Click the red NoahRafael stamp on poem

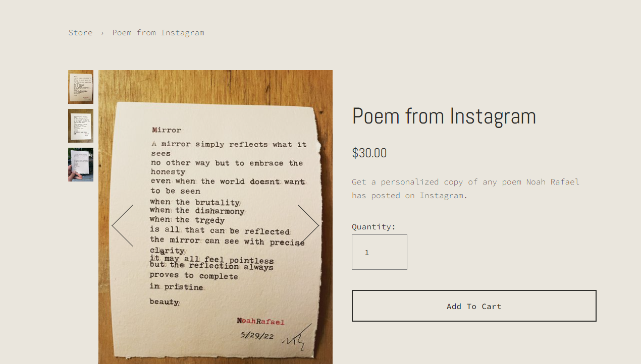click(x=260, y=321)
